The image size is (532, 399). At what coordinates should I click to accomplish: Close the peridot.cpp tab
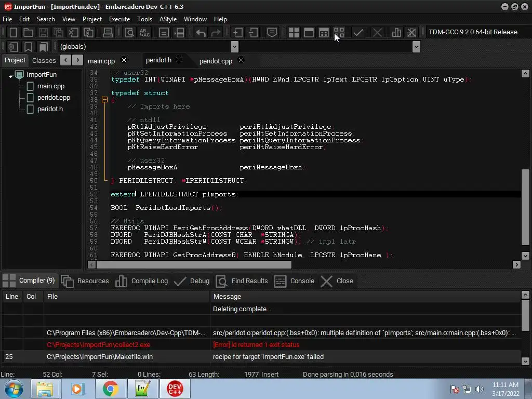[241, 60]
